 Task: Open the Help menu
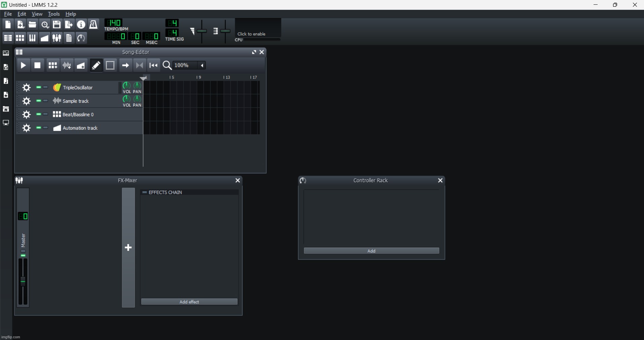(x=71, y=14)
